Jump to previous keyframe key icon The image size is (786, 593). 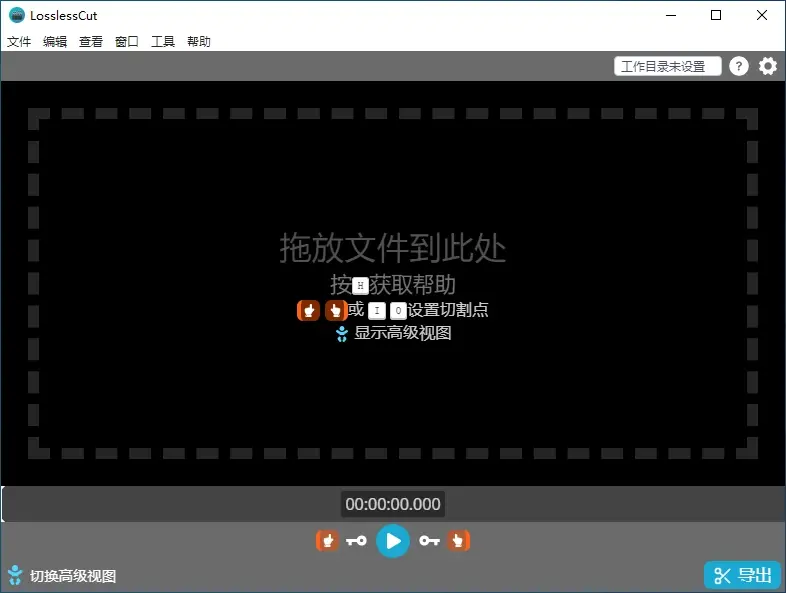(x=356, y=541)
